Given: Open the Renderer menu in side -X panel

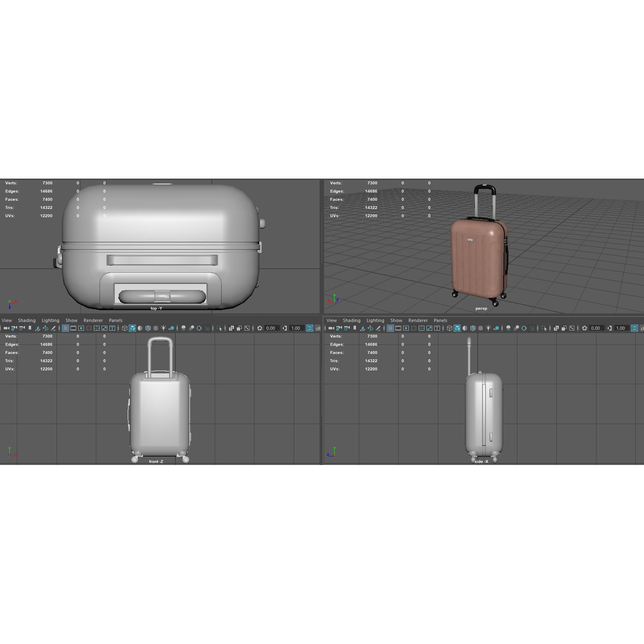Looking at the screenshot, I should (x=418, y=320).
